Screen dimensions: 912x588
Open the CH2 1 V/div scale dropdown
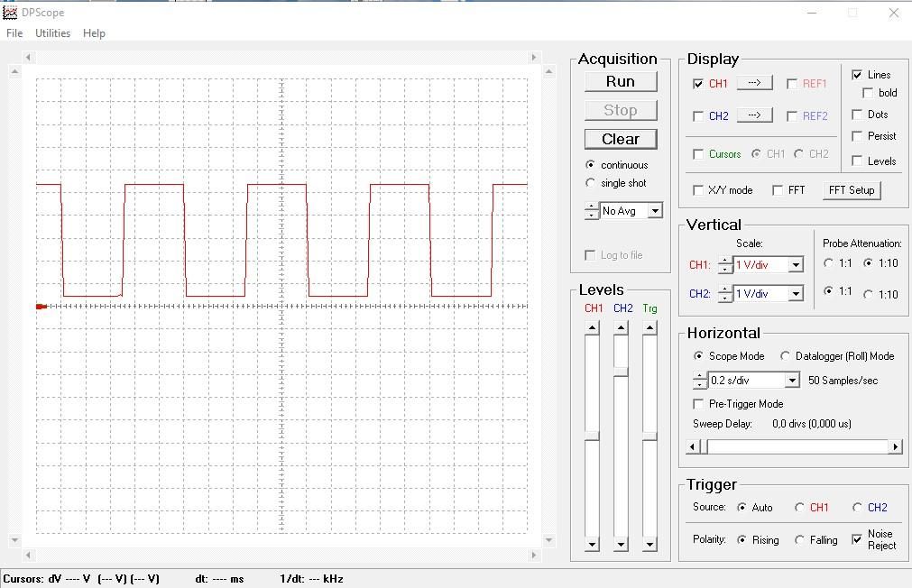796,294
